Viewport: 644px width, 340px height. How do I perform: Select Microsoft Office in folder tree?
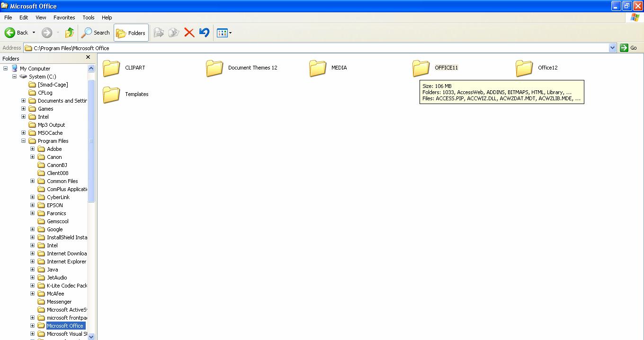pyautogui.click(x=65, y=326)
